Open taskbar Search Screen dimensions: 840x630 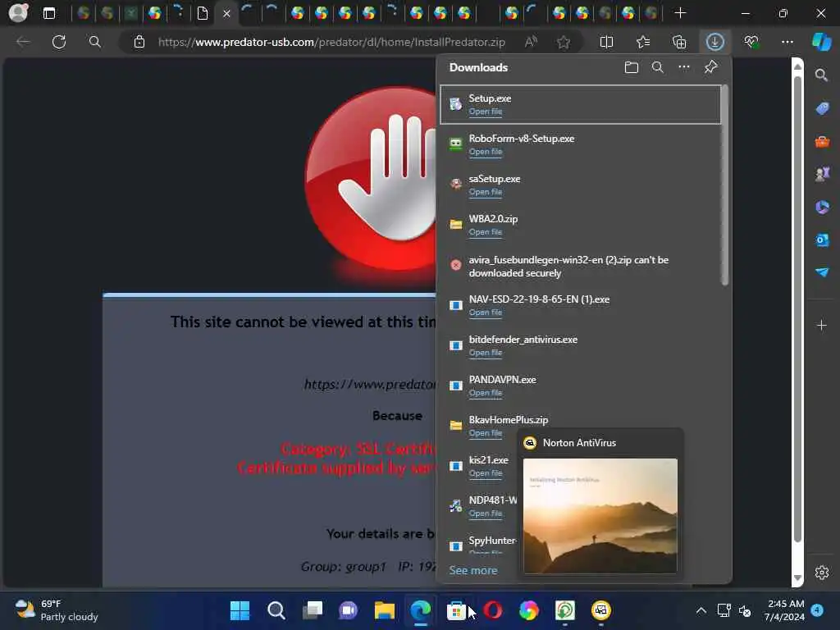pyautogui.click(x=276, y=610)
